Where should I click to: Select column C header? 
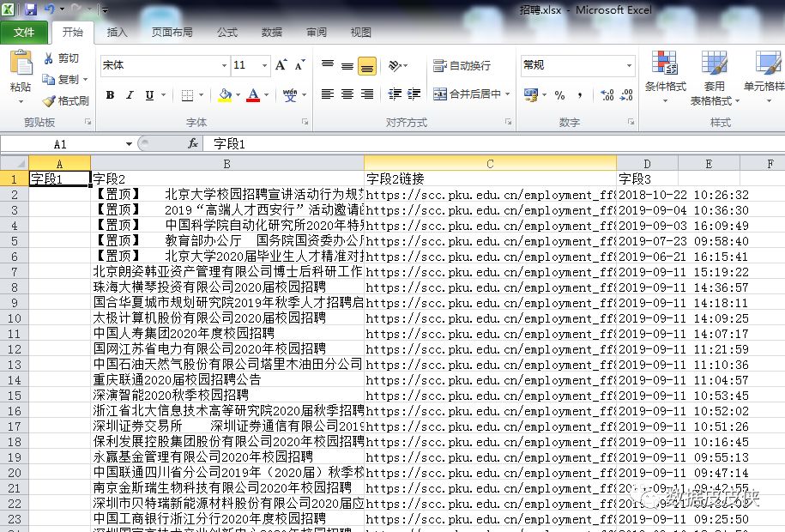pyautogui.click(x=490, y=164)
